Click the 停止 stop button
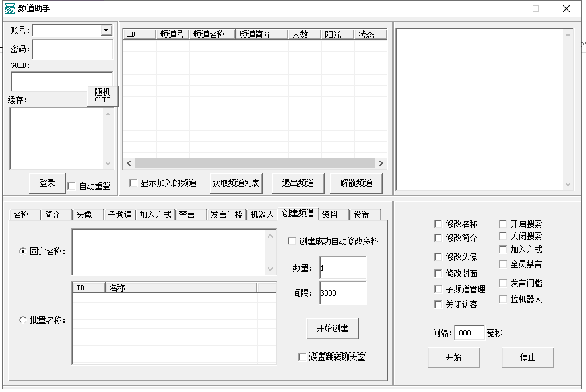586x392 pixels. (527, 357)
